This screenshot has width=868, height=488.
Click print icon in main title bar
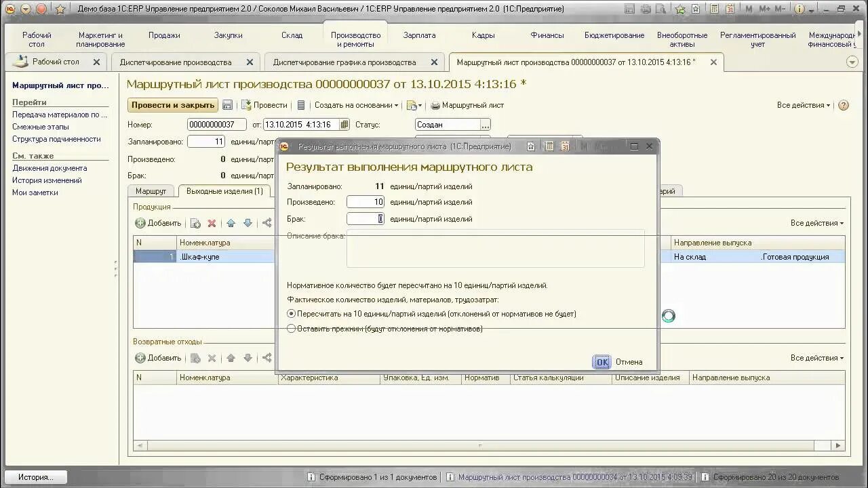[x=646, y=9]
